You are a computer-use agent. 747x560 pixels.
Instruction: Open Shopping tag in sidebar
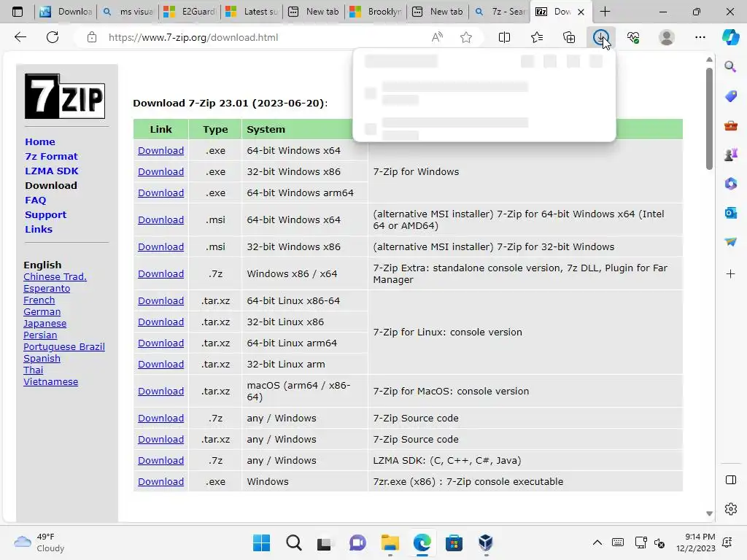[x=730, y=96]
